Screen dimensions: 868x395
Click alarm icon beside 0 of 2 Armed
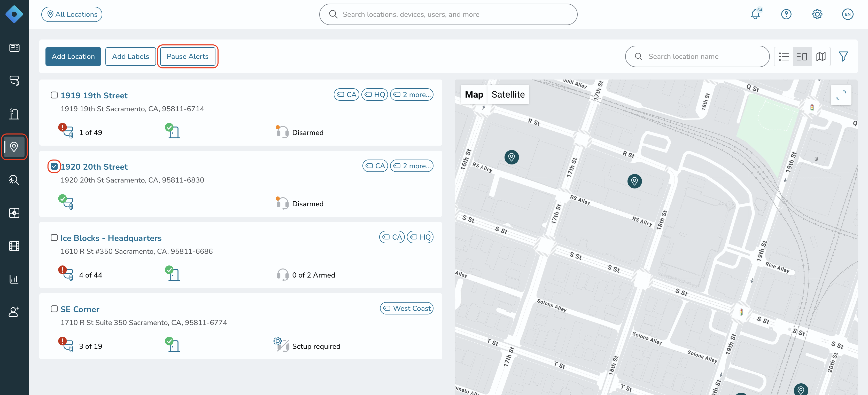(282, 275)
